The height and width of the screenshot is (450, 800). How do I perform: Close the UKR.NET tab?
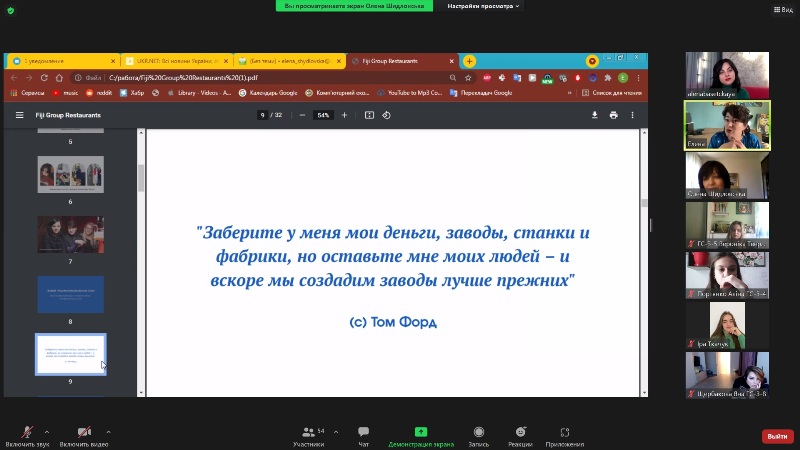coord(226,61)
